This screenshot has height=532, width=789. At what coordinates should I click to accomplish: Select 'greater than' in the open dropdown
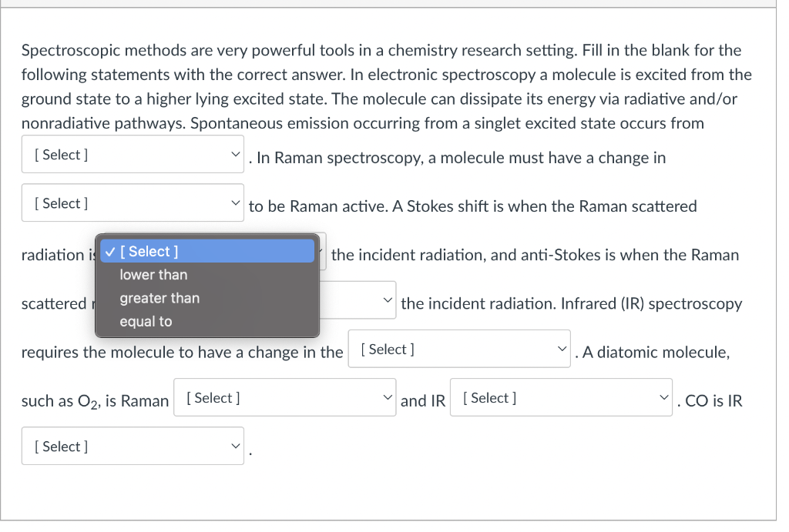tap(159, 298)
